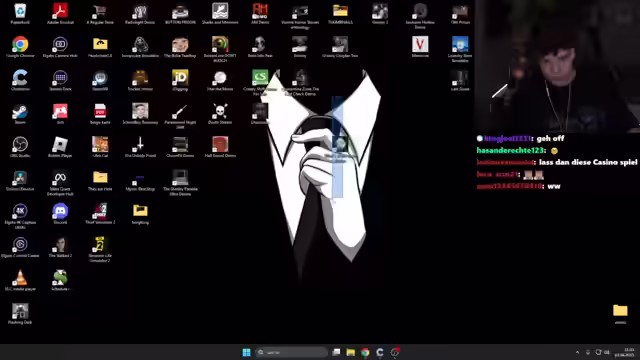640x360 pixels.
Task: Launch Steam from the desktop
Action: coord(20,113)
